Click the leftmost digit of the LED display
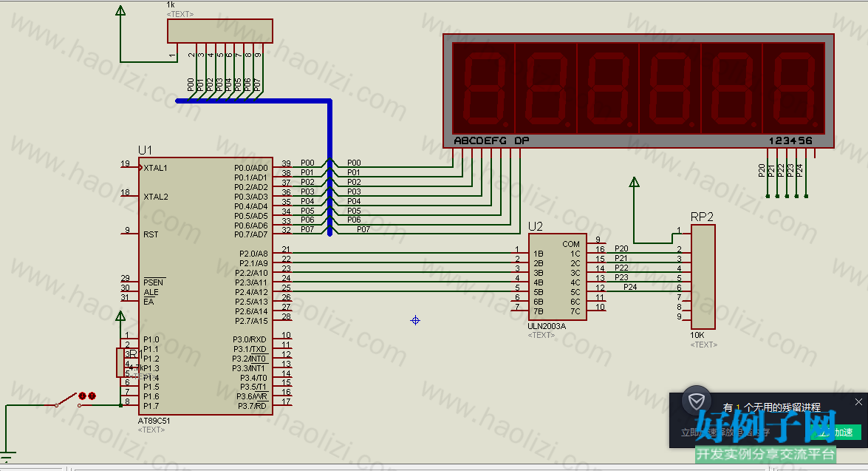868x471 pixels. tap(484, 88)
